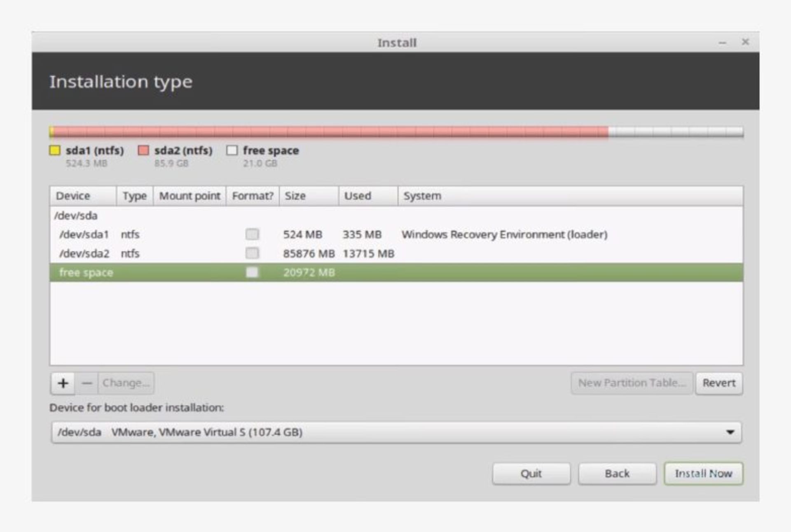The height and width of the screenshot is (532, 791).
Task: Click the pink sda2 legend swatch
Action: coord(143,150)
